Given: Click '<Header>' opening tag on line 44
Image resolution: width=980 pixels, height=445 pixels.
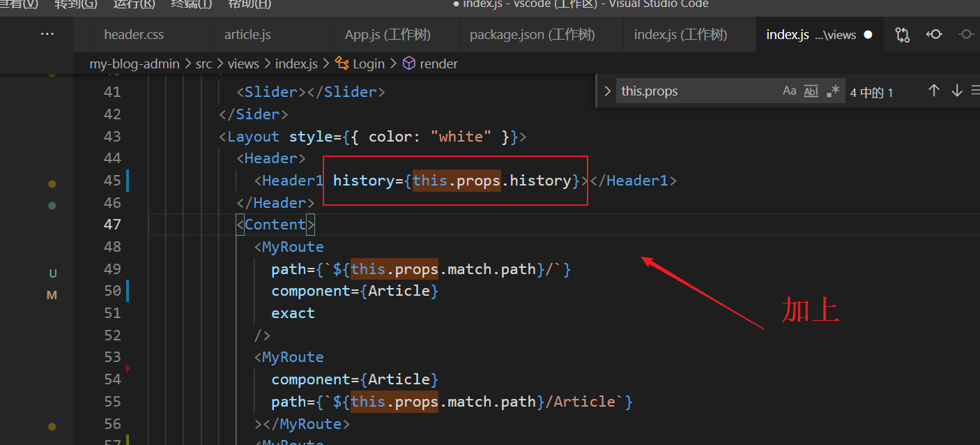Looking at the screenshot, I should click(x=271, y=158).
